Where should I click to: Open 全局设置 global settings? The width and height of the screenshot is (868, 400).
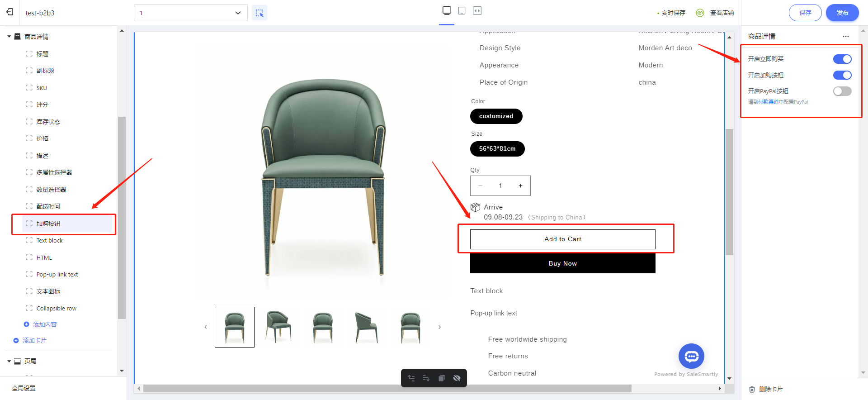(x=24, y=388)
